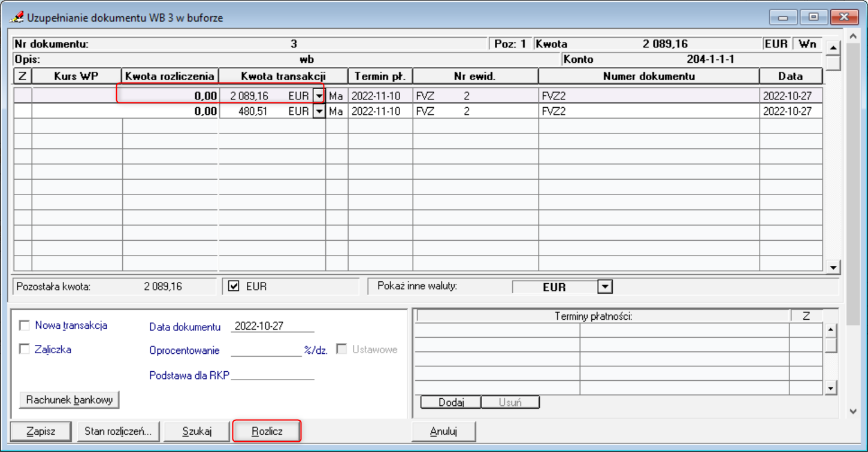Click Dodaj in Terminy płatności
The image size is (868, 452).
pos(451,402)
